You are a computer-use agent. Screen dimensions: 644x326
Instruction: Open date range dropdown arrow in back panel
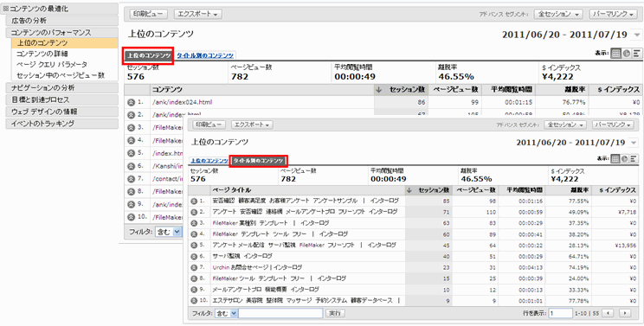tap(636, 35)
